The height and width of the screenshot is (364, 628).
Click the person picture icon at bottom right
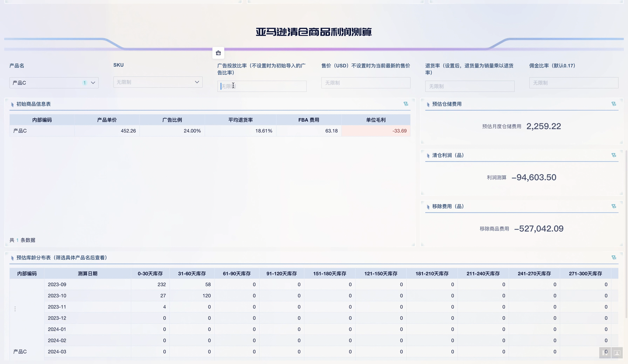click(617, 352)
